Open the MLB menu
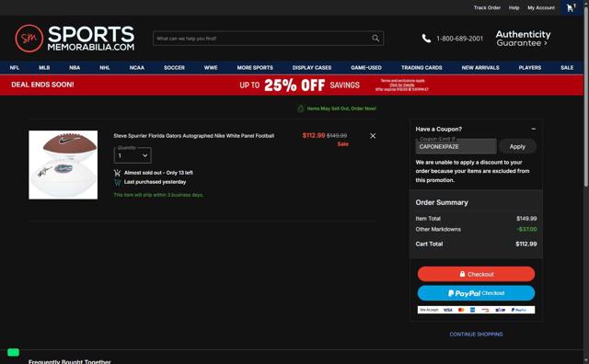Viewport: 589px width, 364px height. point(44,67)
